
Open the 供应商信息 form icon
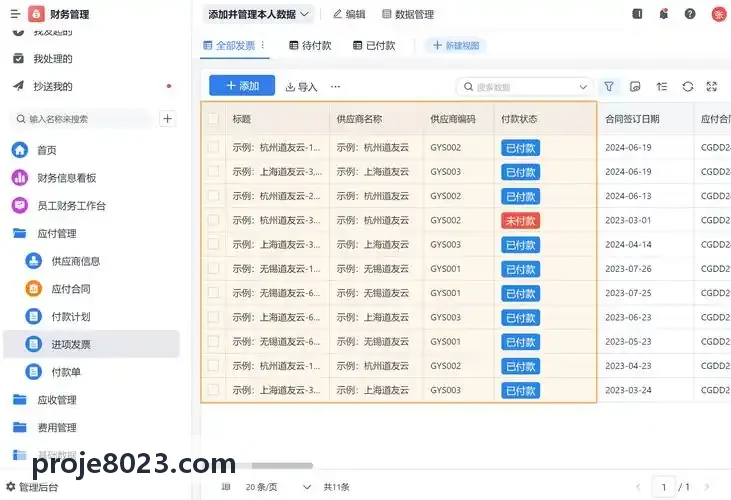(34, 261)
